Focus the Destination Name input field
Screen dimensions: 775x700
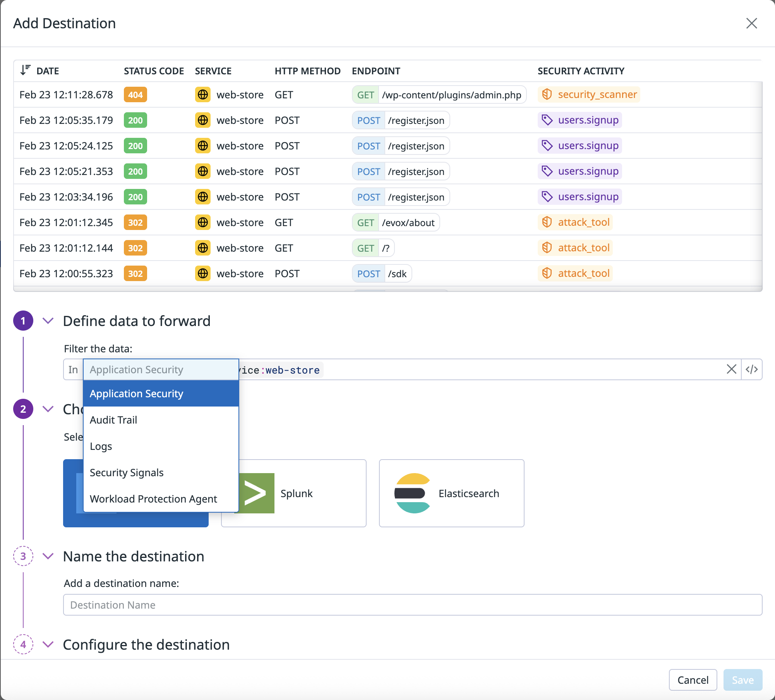412,605
